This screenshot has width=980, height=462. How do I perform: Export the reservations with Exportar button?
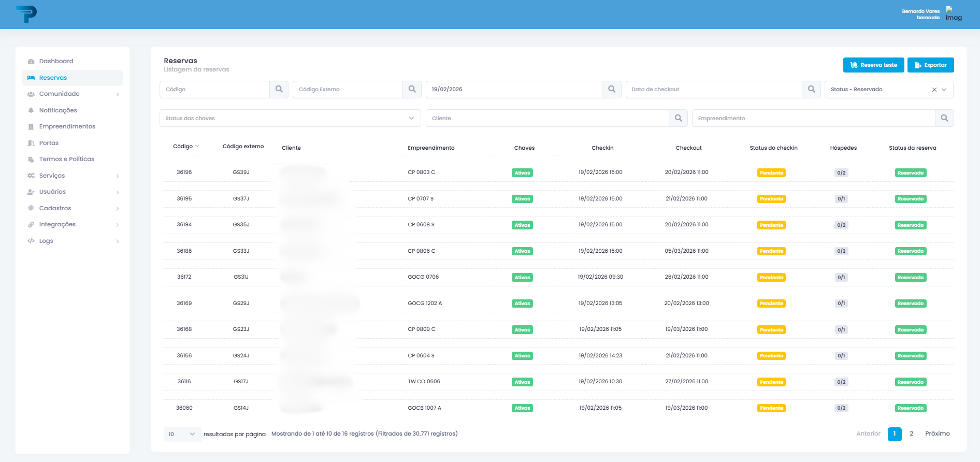point(931,65)
